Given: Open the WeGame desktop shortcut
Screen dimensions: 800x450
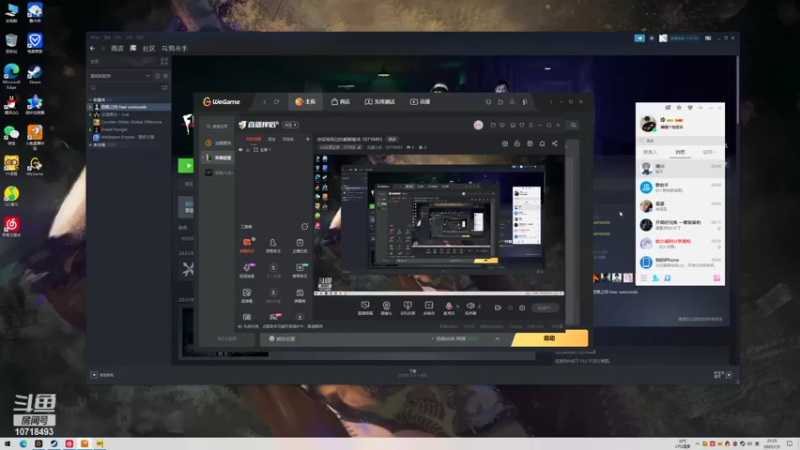Looking at the screenshot, I should pos(35,166).
